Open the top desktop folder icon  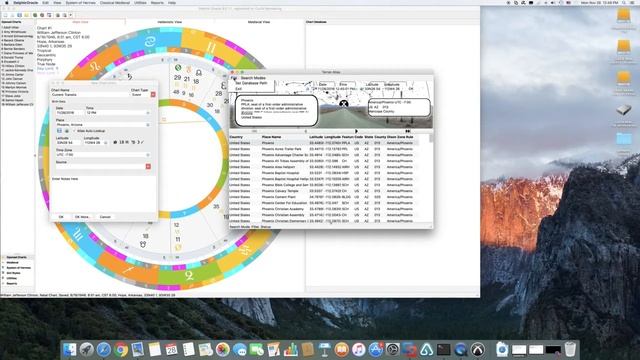click(624, 16)
